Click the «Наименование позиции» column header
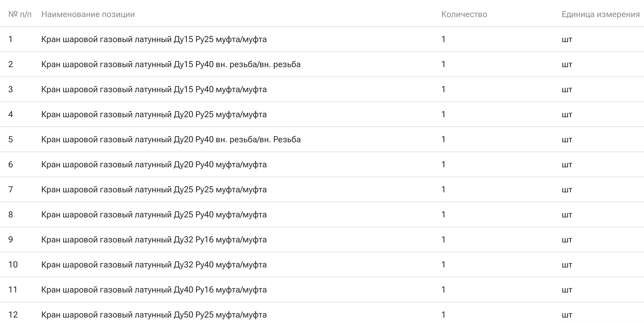This screenshot has height=325, width=644. coord(88,14)
